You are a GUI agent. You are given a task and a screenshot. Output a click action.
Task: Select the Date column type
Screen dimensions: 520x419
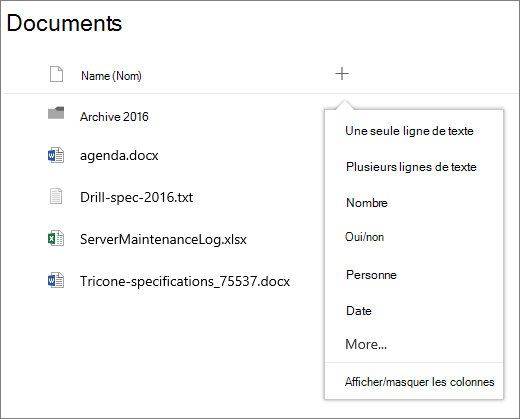359,311
